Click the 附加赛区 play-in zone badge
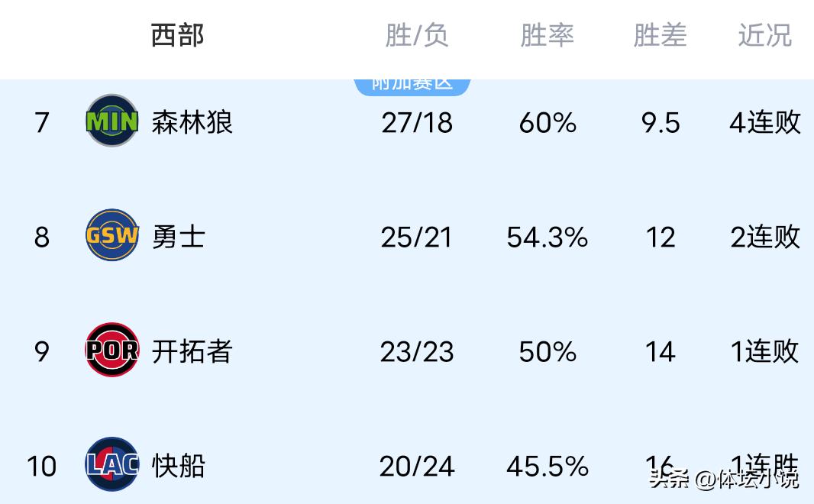Image resolution: width=814 pixels, height=504 pixels. (412, 85)
